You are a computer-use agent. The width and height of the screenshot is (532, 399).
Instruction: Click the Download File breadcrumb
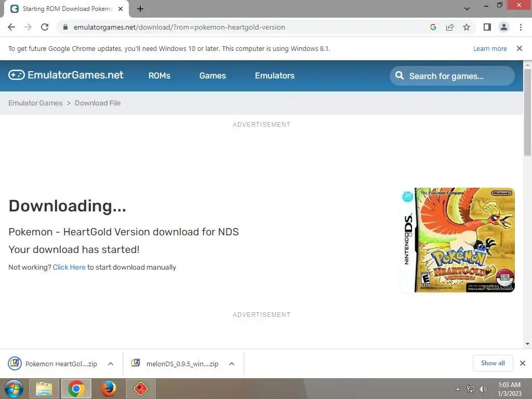tap(98, 103)
